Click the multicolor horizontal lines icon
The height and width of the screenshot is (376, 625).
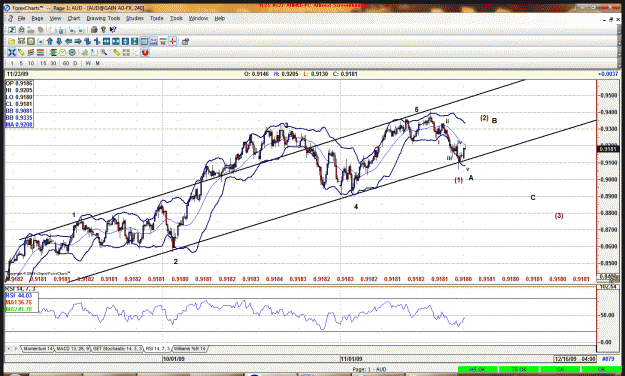click(40, 52)
